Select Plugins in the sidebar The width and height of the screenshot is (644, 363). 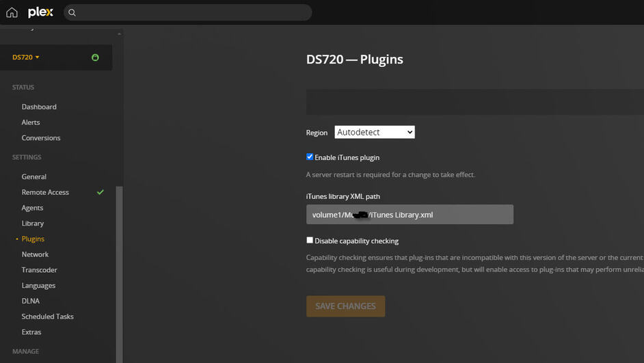pyautogui.click(x=33, y=239)
